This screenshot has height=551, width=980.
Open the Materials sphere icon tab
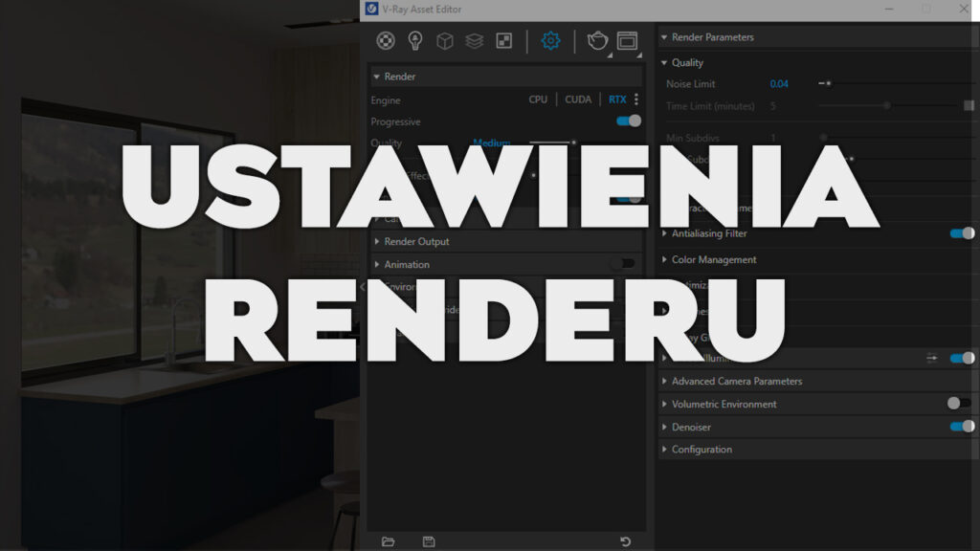pyautogui.click(x=385, y=40)
